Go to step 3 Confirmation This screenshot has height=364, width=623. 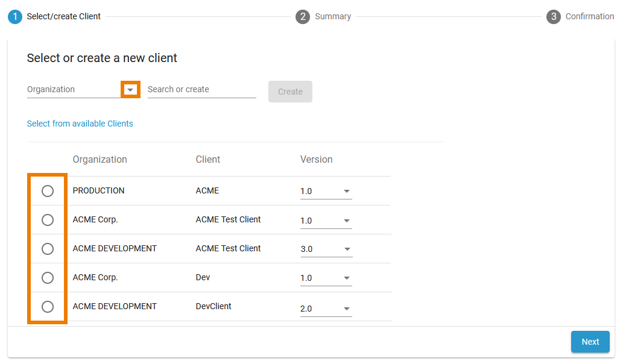click(580, 17)
